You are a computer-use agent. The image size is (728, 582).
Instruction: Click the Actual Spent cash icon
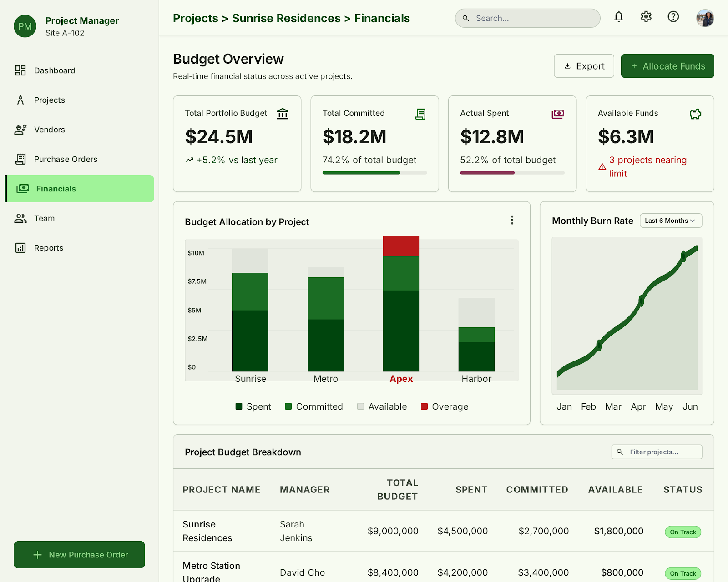pos(558,114)
